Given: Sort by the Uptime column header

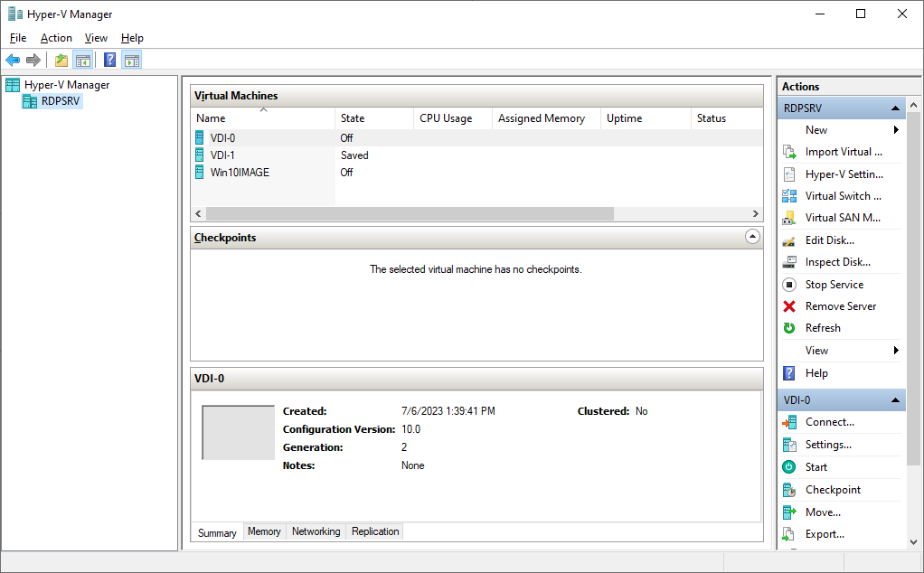Looking at the screenshot, I should point(646,118).
